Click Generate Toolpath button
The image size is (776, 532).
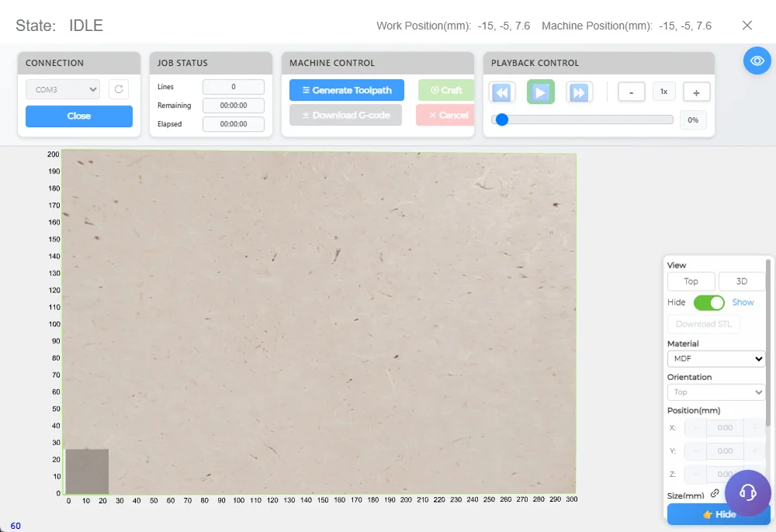347,90
